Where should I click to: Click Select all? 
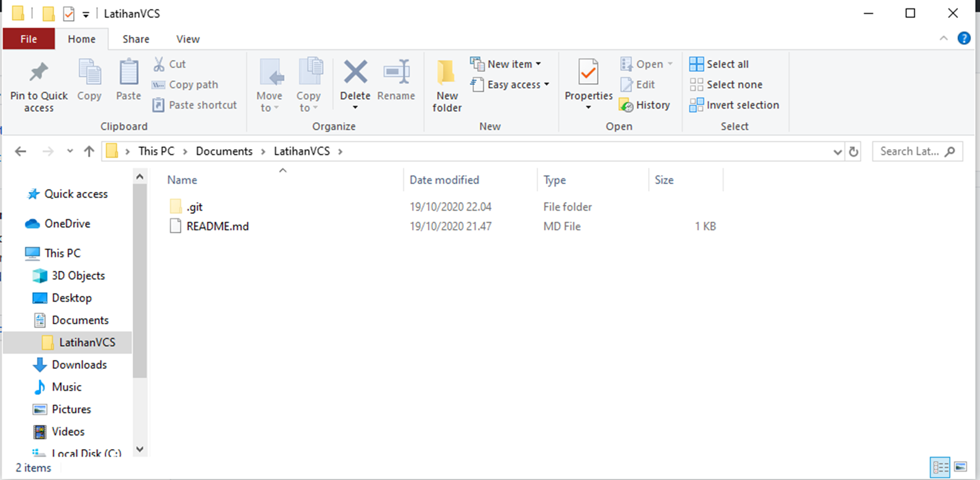click(x=719, y=64)
